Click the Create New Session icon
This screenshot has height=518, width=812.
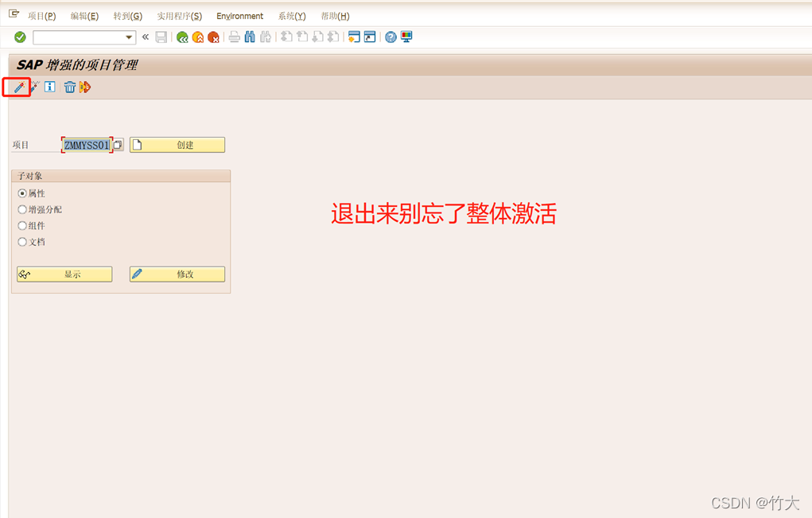pos(354,37)
